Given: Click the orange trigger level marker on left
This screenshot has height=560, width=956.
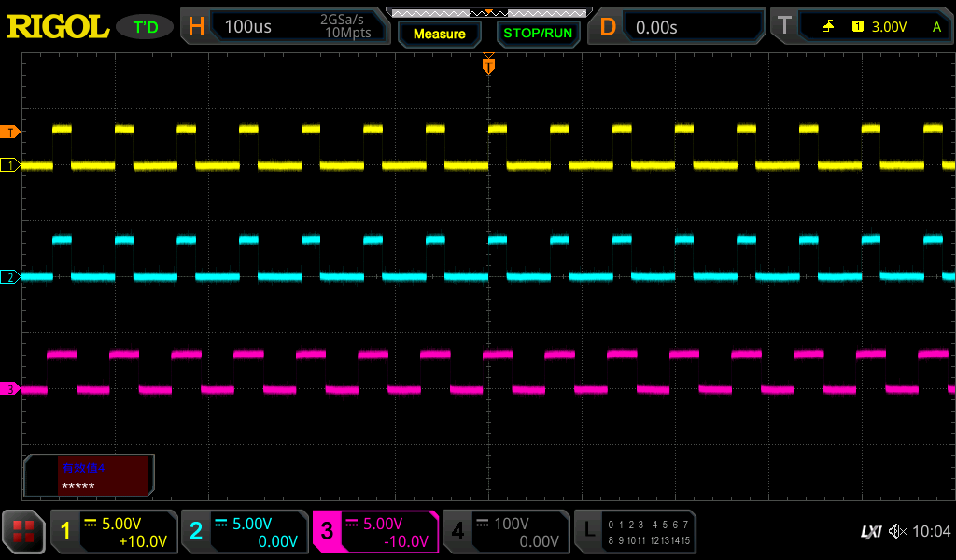Looking at the screenshot, I should coord(10,132).
